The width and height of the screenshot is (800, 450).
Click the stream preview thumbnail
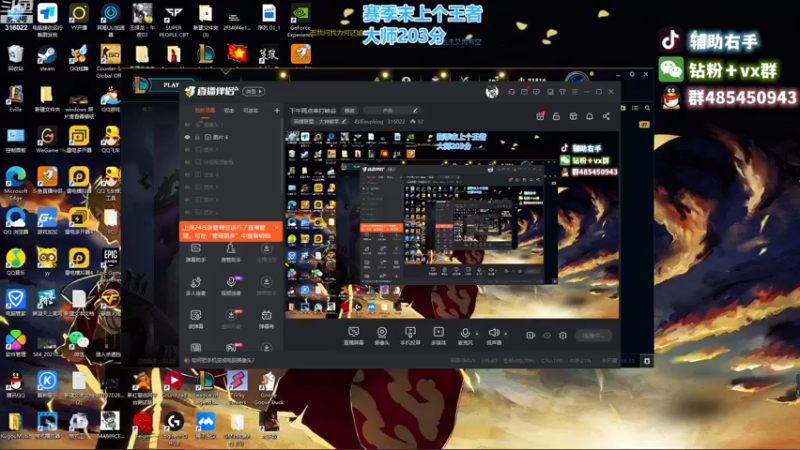[x=452, y=225]
